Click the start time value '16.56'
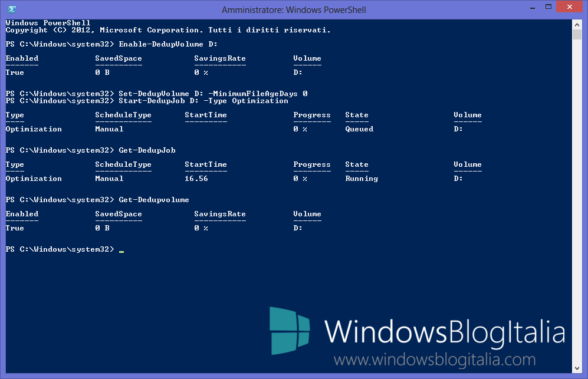Viewport: 588px width, 379px height. pyautogui.click(x=196, y=179)
